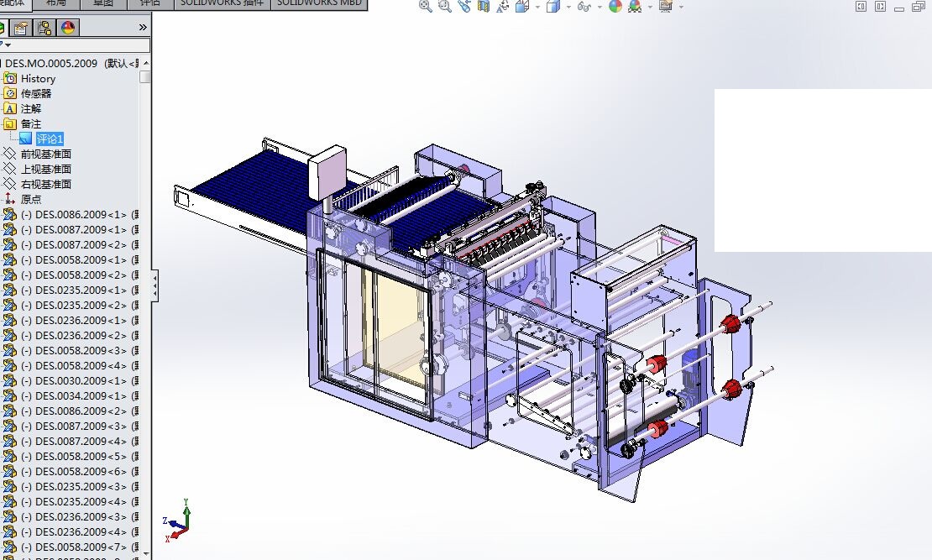Click the Apply Scene icon

[x=635, y=7]
